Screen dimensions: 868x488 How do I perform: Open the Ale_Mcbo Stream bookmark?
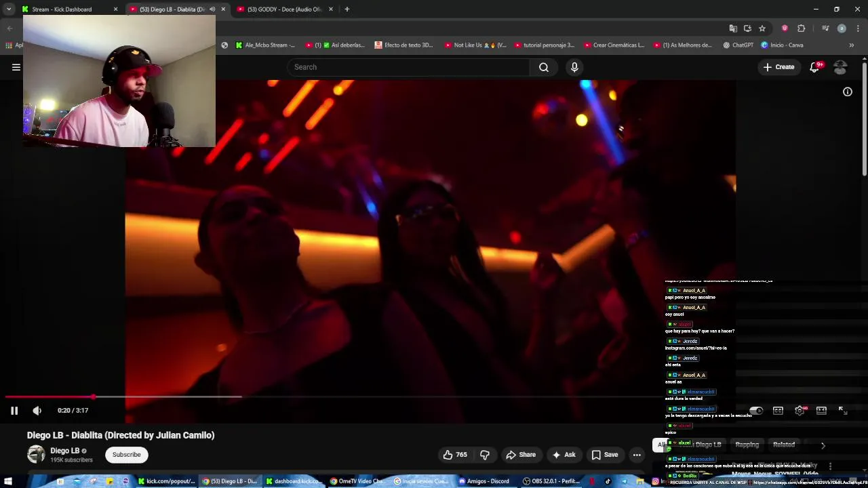pos(265,45)
